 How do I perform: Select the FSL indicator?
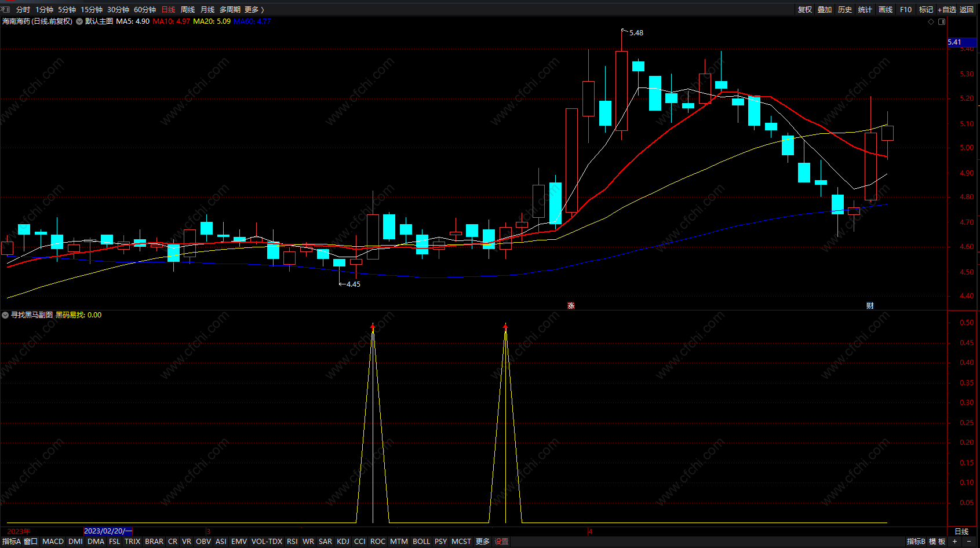pyautogui.click(x=114, y=542)
